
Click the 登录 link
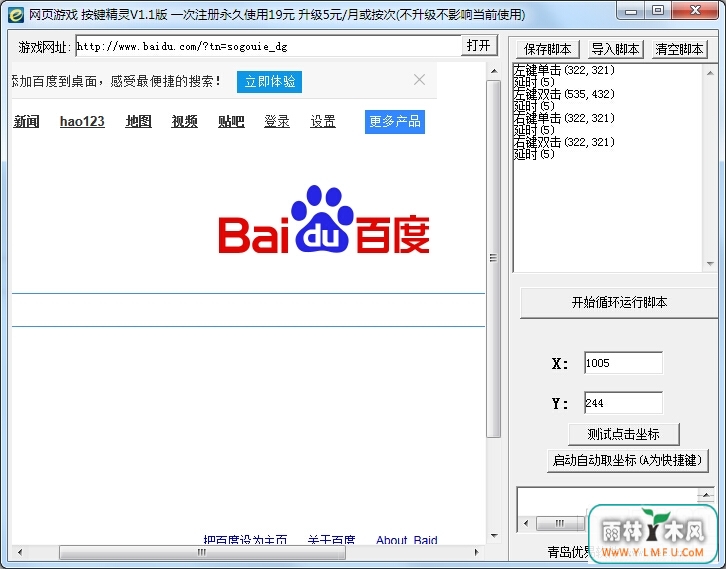pyautogui.click(x=277, y=121)
